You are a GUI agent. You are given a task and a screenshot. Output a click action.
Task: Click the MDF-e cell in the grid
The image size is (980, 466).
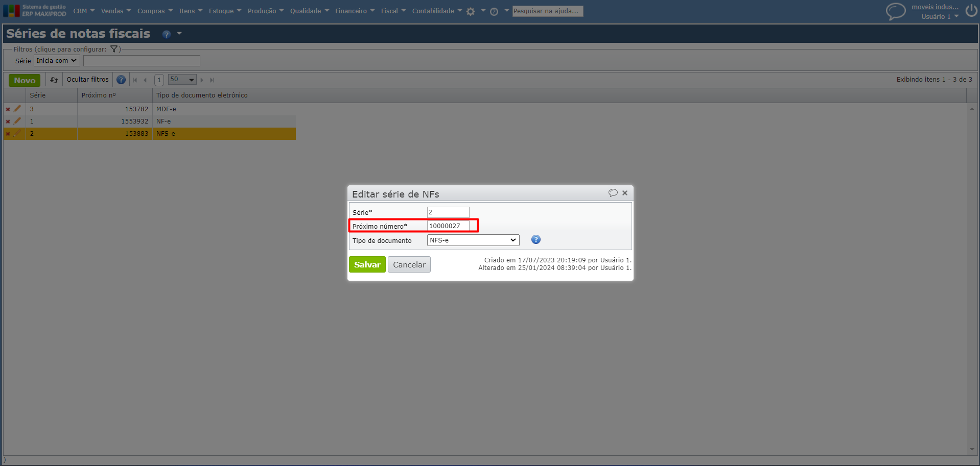tap(224, 109)
